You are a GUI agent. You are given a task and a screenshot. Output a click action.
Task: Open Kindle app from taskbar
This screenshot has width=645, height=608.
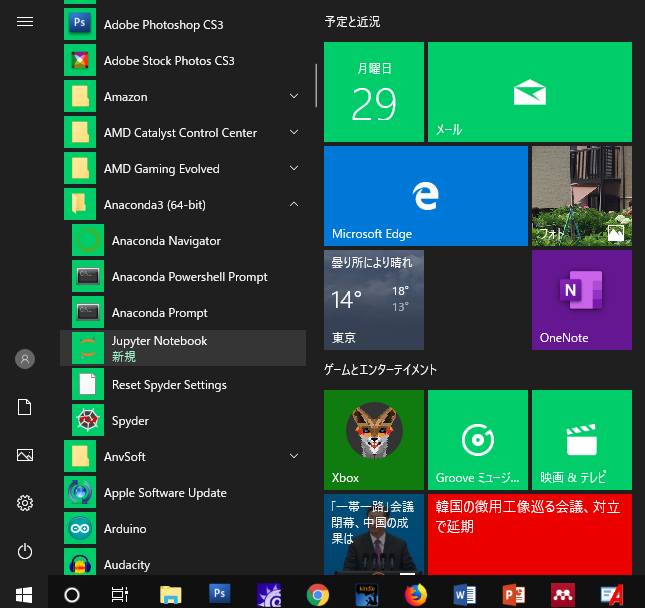367,594
